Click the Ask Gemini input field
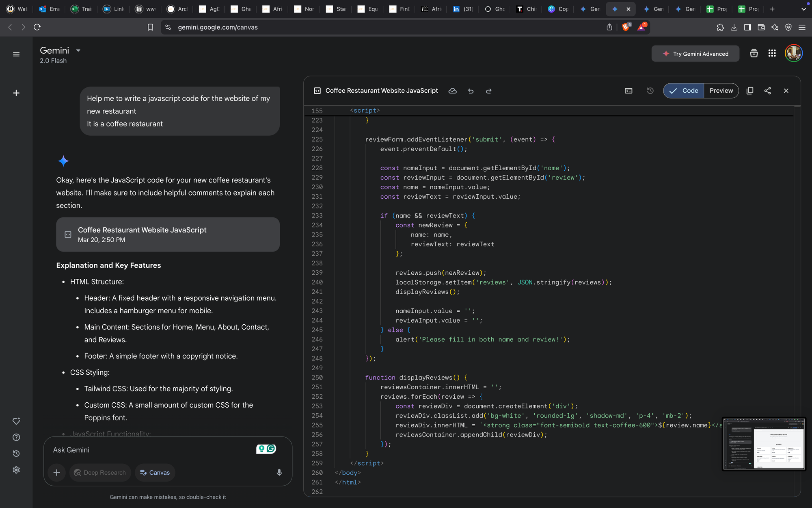This screenshot has width=812, height=508. pos(150,450)
